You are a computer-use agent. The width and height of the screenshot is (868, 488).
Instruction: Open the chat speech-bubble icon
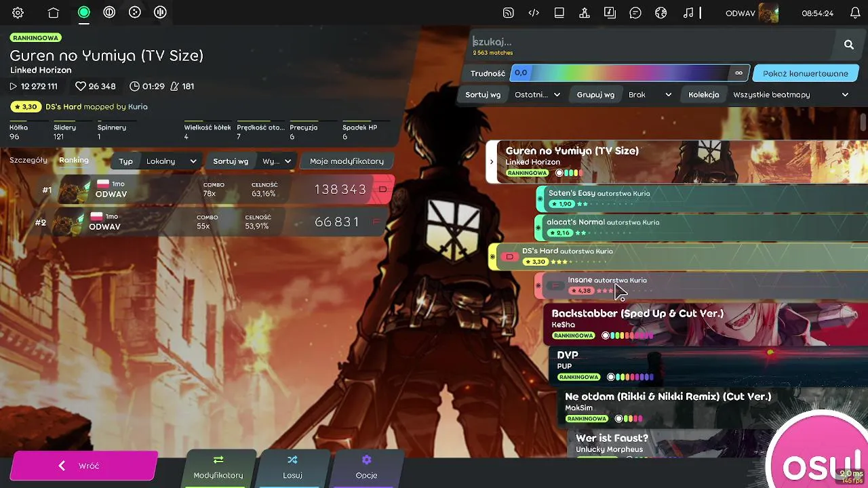click(x=635, y=13)
